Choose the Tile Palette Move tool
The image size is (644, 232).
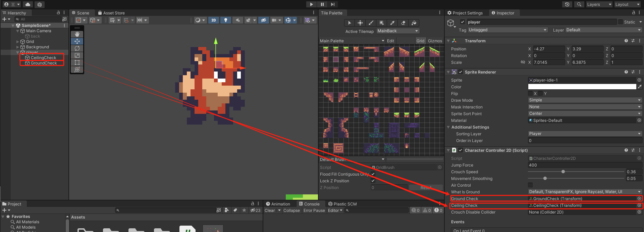tap(360, 23)
